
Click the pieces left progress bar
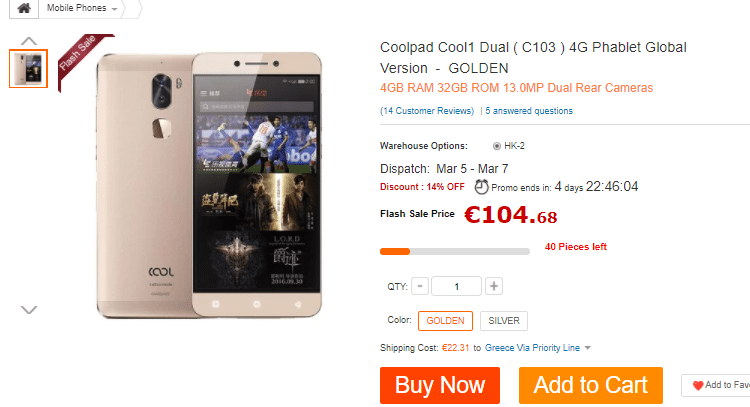coord(455,252)
